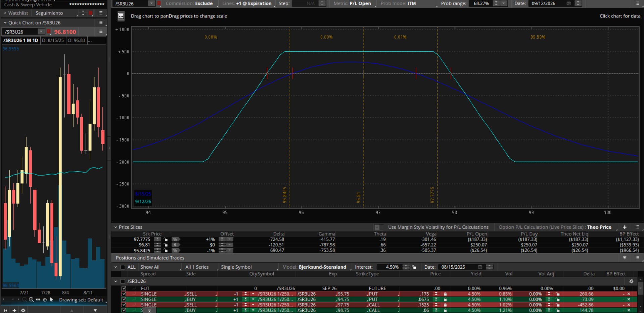Click the crosshair pan icon below chart
Viewport: 644px width, 313px height.
point(45,300)
